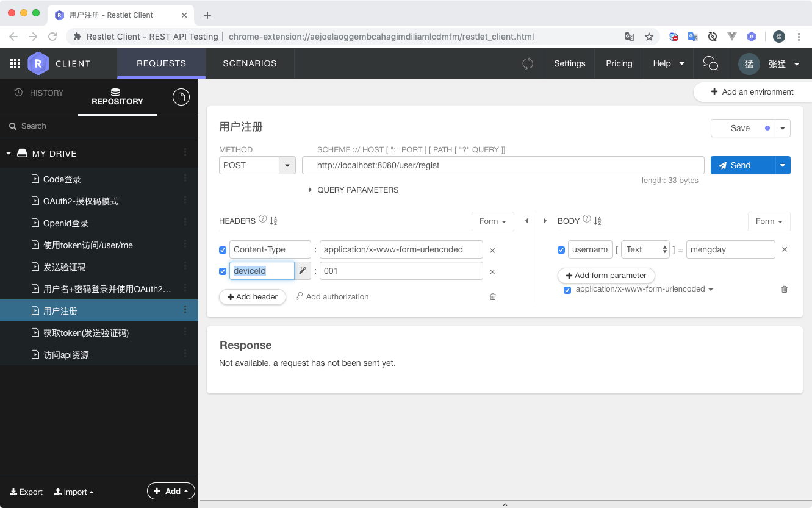Viewport: 812px width, 508px height.
Task: Open Settings from the top bar
Action: 570,63
